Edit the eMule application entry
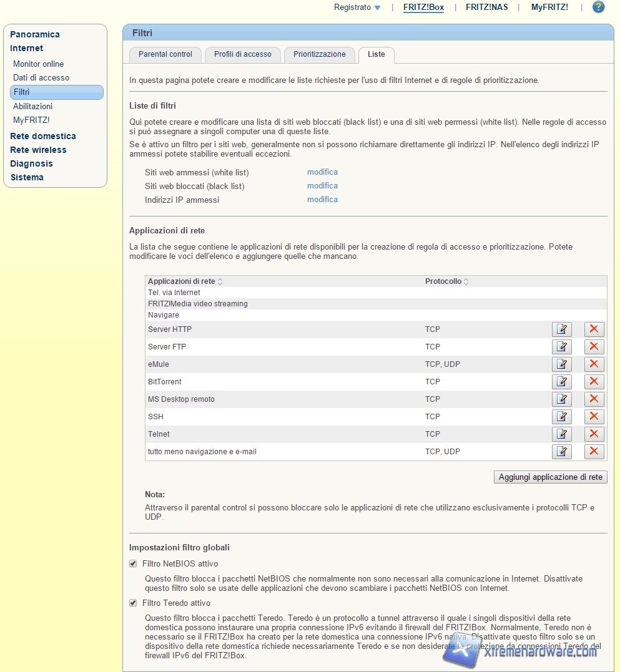Image resolution: width=620 pixels, height=672 pixels. tap(561, 364)
